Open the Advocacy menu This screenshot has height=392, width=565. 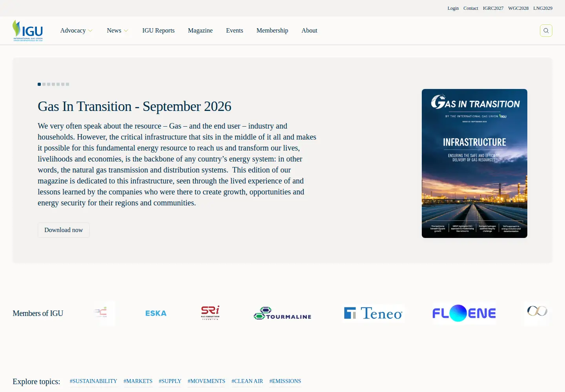(73, 31)
